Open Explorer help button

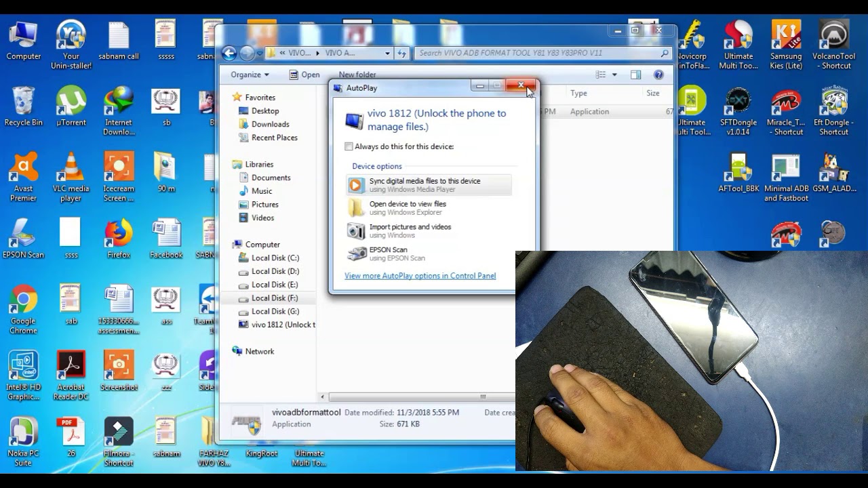tap(658, 75)
